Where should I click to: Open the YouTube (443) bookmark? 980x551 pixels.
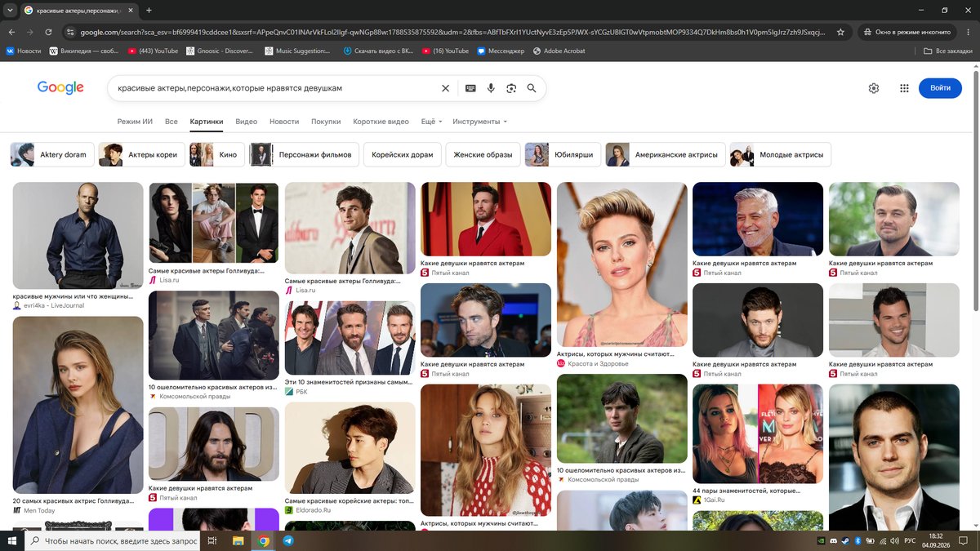pos(153,51)
